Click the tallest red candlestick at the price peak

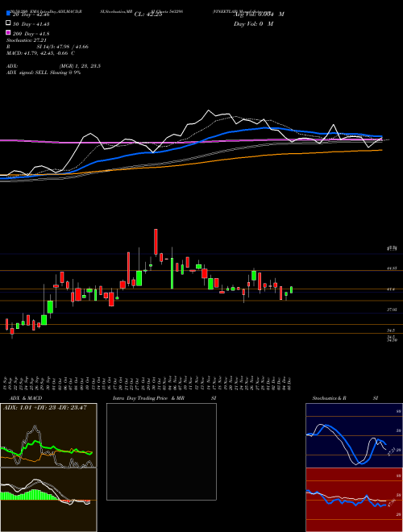[156, 242]
